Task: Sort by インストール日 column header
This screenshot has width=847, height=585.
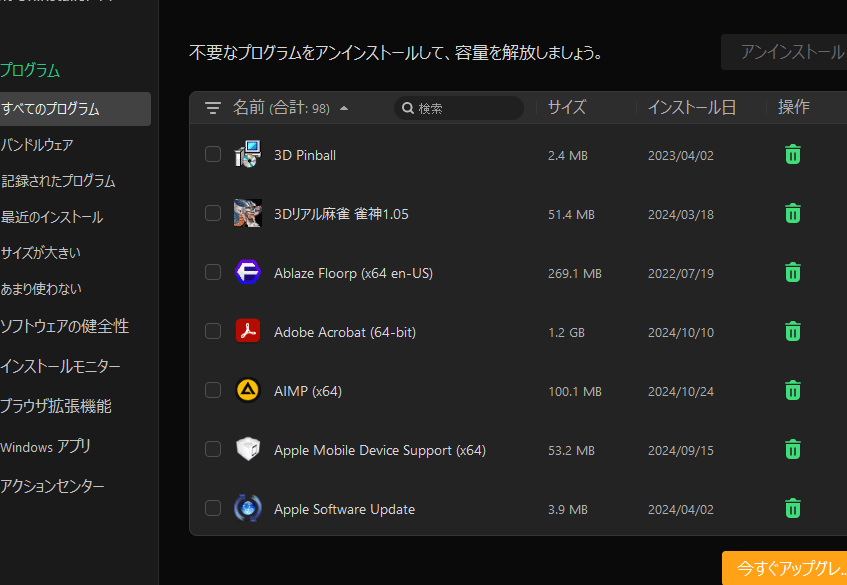Action: pyautogui.click(x=691, y=107)
